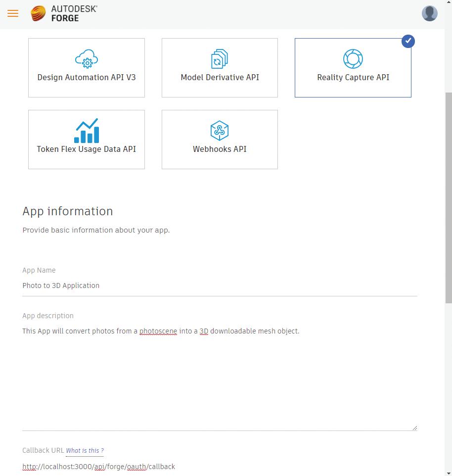The height and width of the screenshot is (476, 452).
Task: Open the 'What is this ?' link
Action: pos(85,450)
